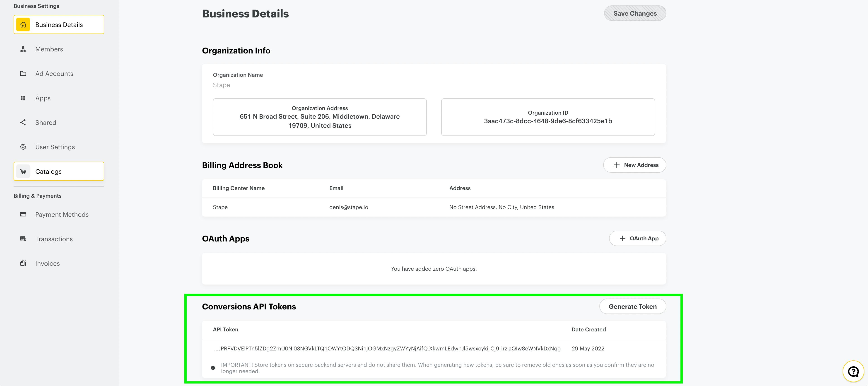Click the plus icon in New Address button

[x=616, y=165]
